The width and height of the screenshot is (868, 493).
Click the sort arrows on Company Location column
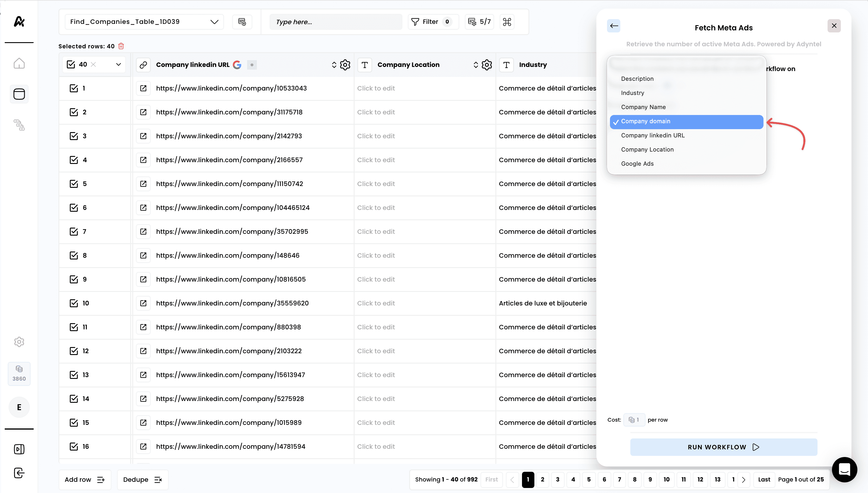tap(476, 65)
